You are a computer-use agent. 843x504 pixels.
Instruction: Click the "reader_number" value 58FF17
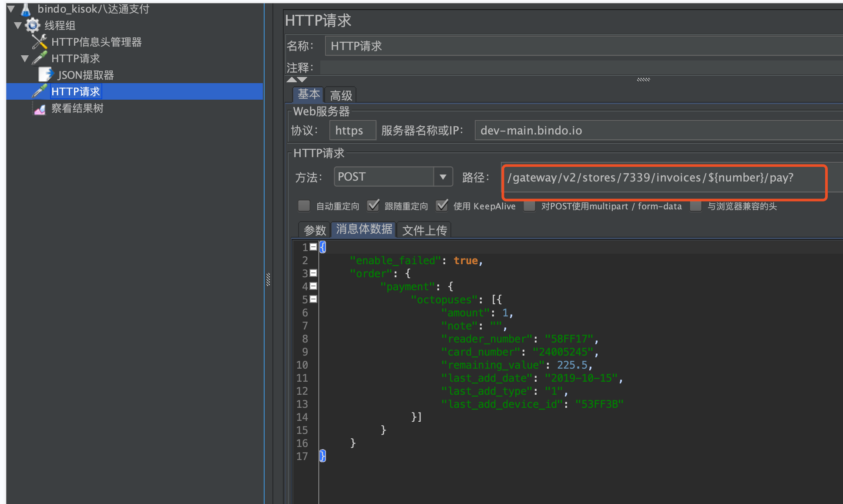coord(569,339)
